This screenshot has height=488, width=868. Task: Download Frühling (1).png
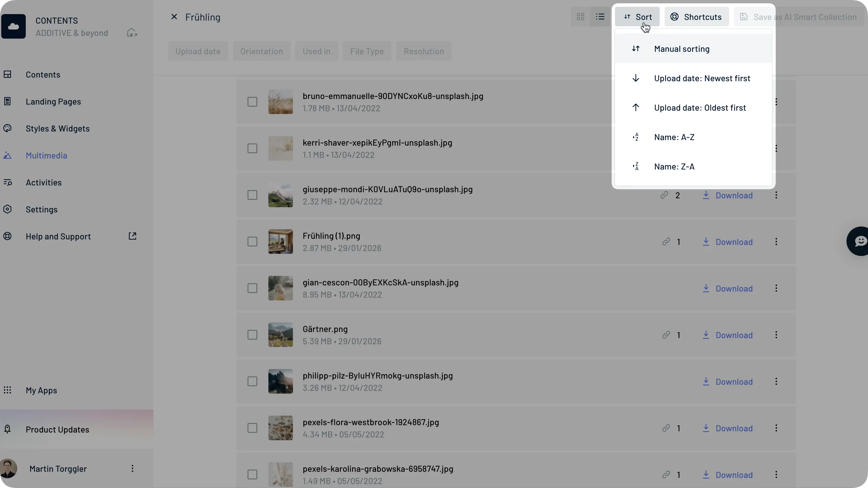[728, 242]
